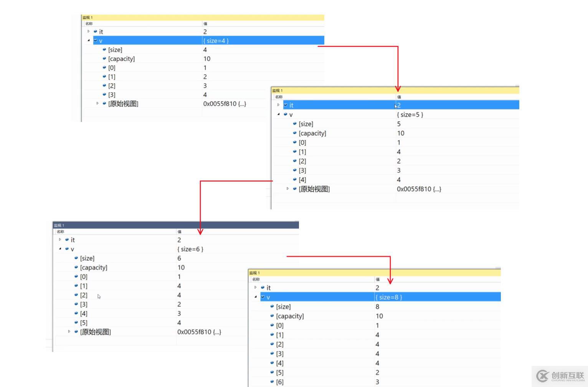The width and height of the screenshot is (588, 387).
Task: Click the 监视 1 title of the size=4 window
Action: pos(88,17)
